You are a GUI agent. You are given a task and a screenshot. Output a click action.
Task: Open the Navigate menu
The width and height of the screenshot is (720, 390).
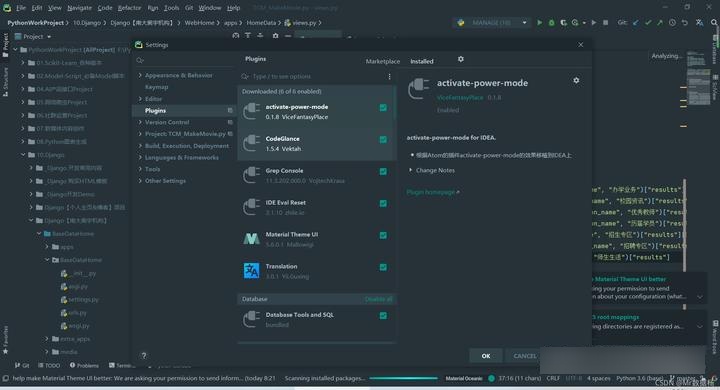click(x=79, y=8)
